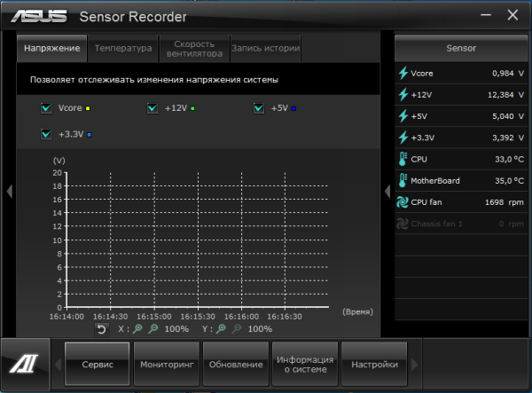Click the +12V lightning bolt icon in sensor list
Screen dimensions: 532x393
(x=403, y=94)
